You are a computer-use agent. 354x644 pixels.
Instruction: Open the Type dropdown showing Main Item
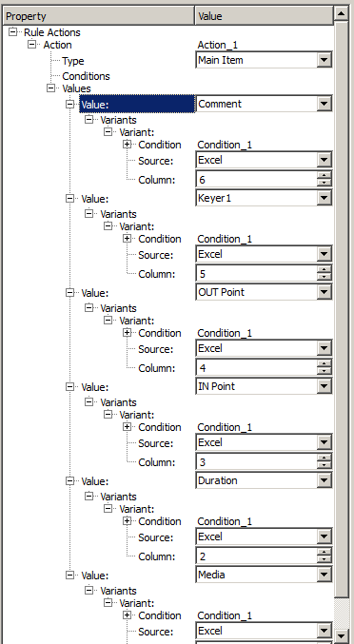[x=324, y=60]
